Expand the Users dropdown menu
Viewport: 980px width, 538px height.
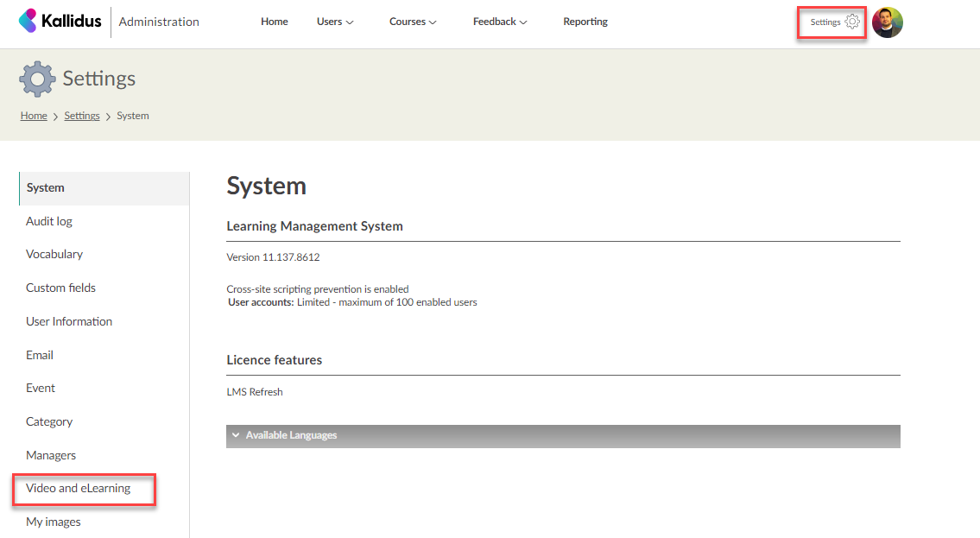coord(335,22)
